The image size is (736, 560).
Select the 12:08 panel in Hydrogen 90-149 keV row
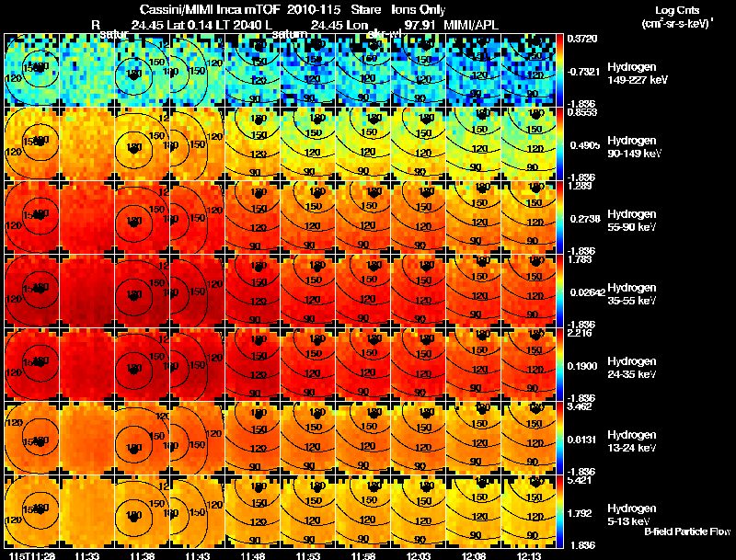[x=474, y=143]
